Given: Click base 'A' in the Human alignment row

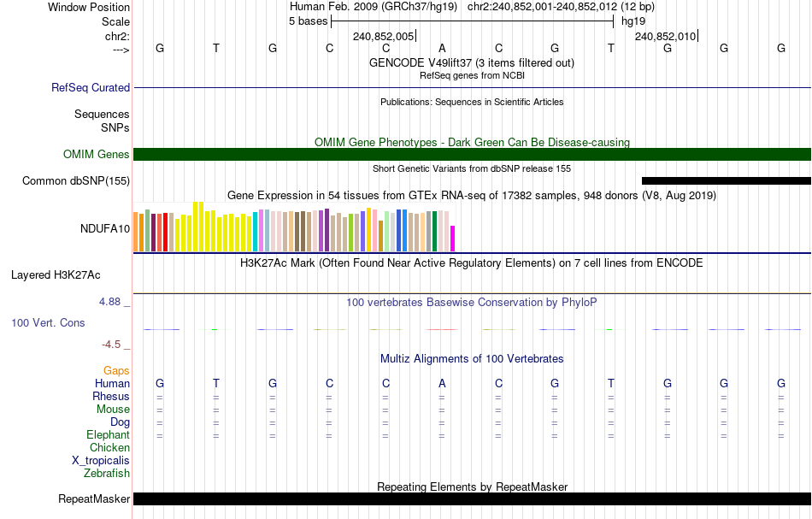Looking at the screenshot, I should pyautogui.click(x=442, y=383).
